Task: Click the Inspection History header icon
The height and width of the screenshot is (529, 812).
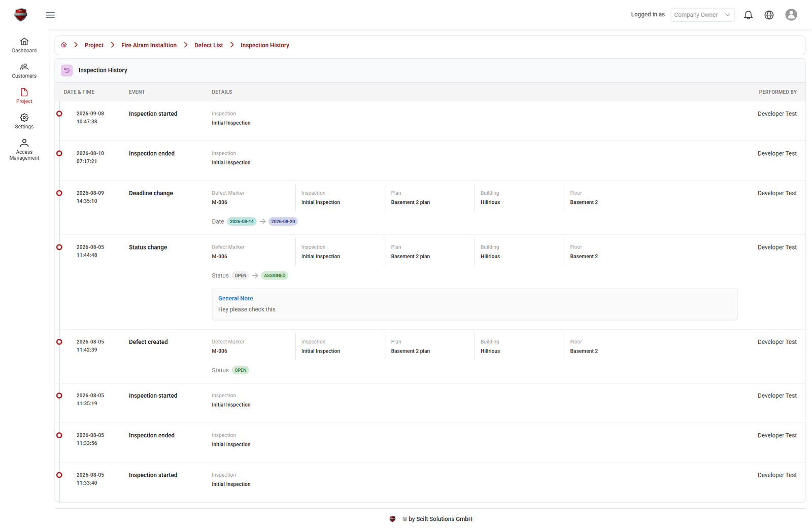Action: [66, 70]
